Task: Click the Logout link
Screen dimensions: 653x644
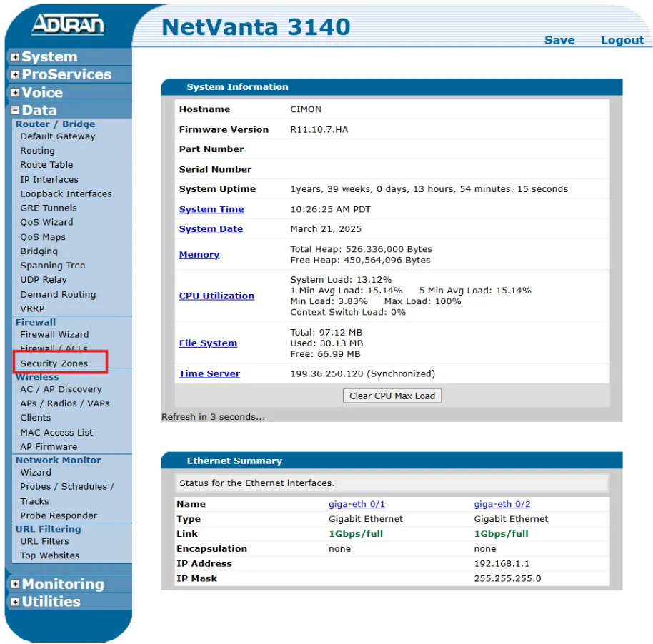Action: (x=622, y=40)
